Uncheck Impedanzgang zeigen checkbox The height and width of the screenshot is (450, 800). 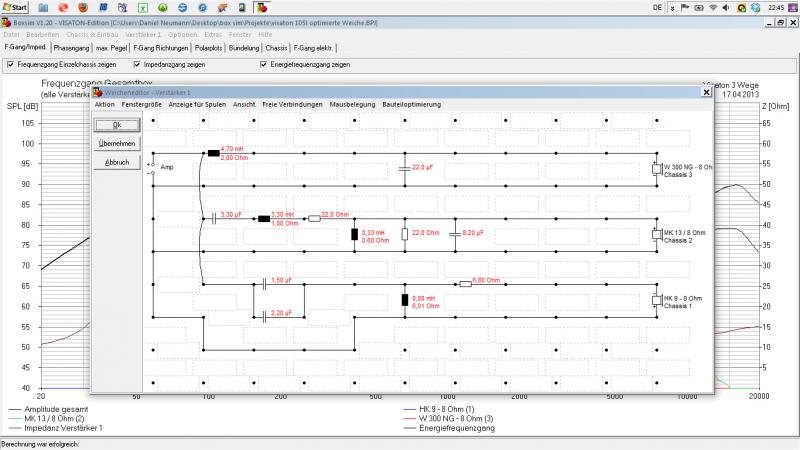pos(136,64)
